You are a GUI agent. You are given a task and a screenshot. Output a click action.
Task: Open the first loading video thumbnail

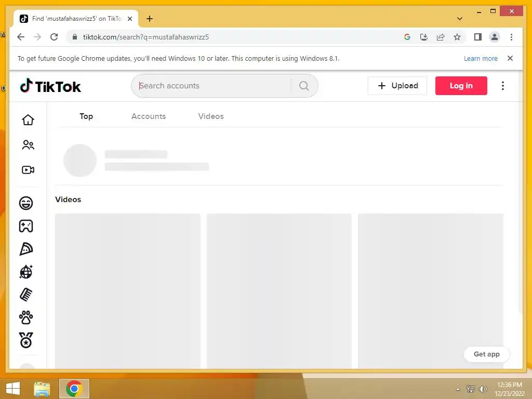click(128, 291)
